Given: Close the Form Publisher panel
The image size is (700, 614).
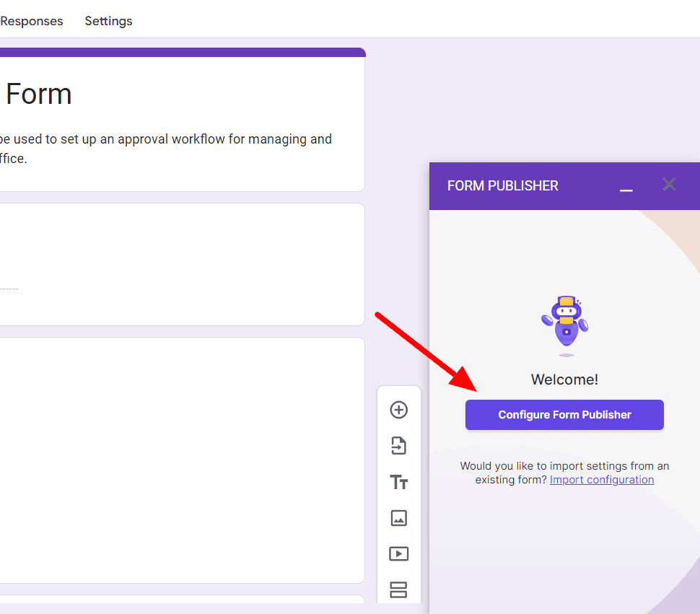Looking at the screenshot, I should point(669,184).
